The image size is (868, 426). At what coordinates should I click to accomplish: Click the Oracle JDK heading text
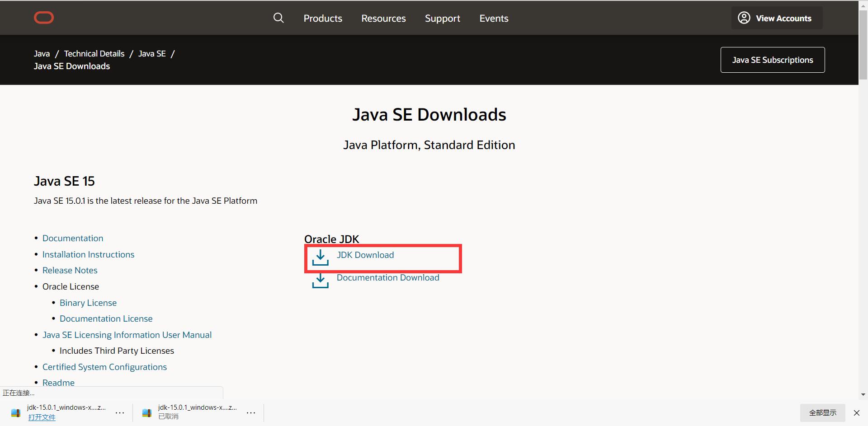pos(331,239)
